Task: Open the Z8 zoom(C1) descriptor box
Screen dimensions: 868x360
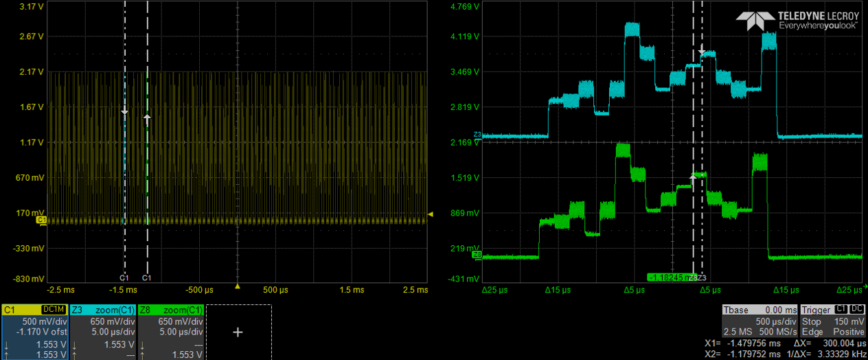Action: point(171,332)
